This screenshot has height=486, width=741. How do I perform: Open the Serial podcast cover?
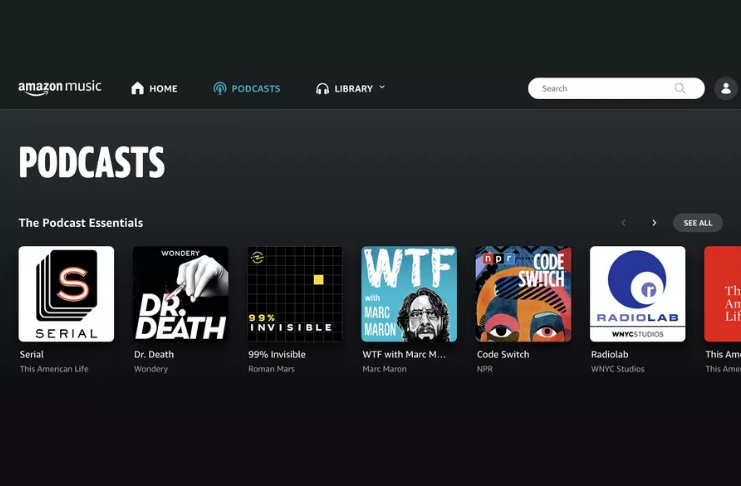pyautogui.click(x=66, y=294)
